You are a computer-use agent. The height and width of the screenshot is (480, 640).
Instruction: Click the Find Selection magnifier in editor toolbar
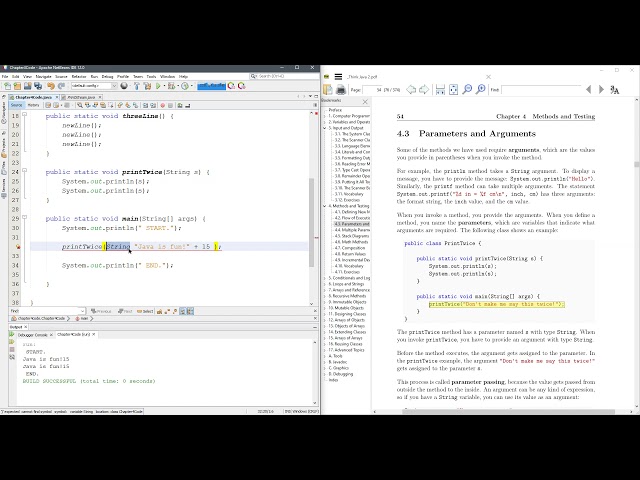pyautogui.click(x=80, y=105)
